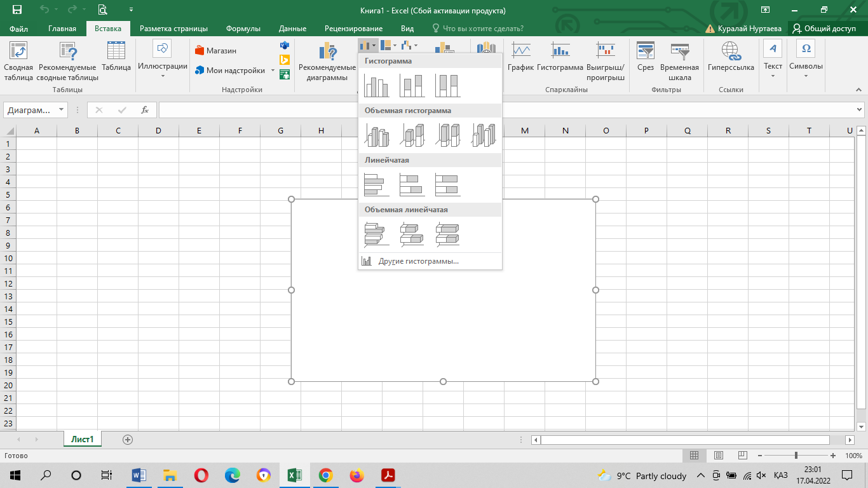Screen dimensions: 868x488
Task: Choose the clustered bar chart
Action: pyautogui.click(x=376, y=184)
